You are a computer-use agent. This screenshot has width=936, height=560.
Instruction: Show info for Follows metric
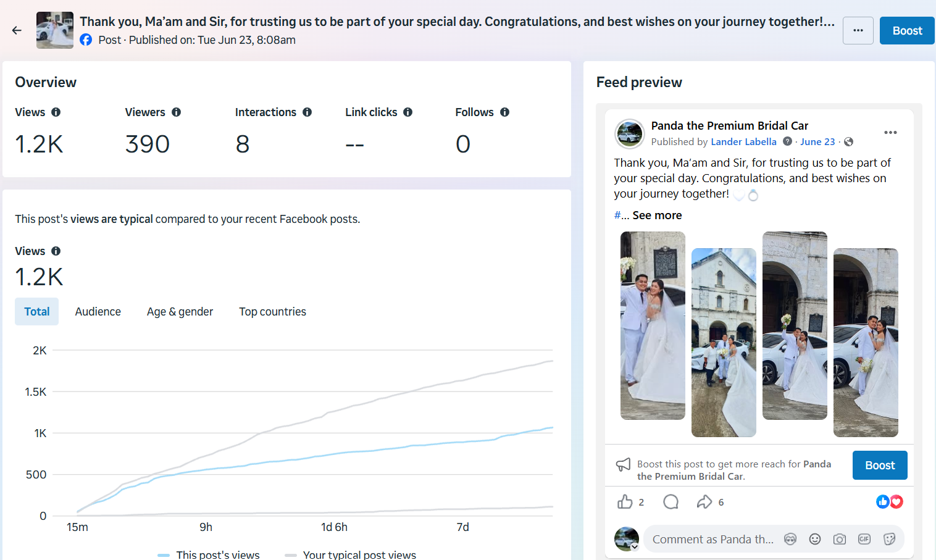click(505, 112)
